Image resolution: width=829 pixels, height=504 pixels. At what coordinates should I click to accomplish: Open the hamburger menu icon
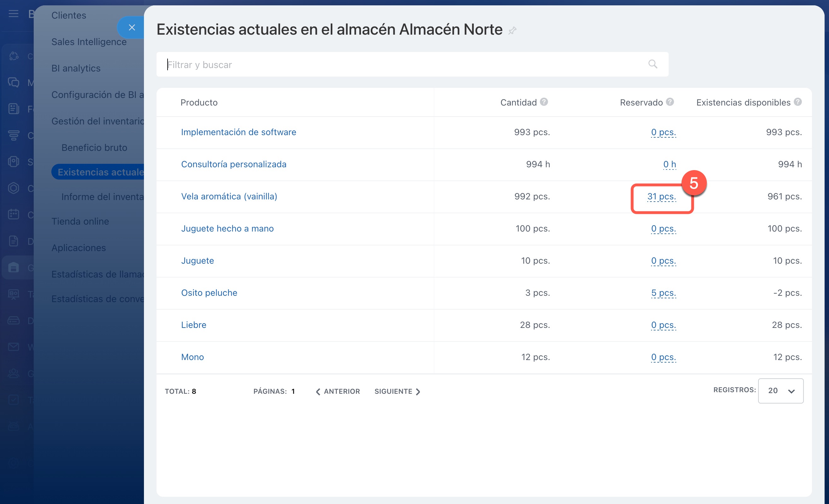click(14, 14)
